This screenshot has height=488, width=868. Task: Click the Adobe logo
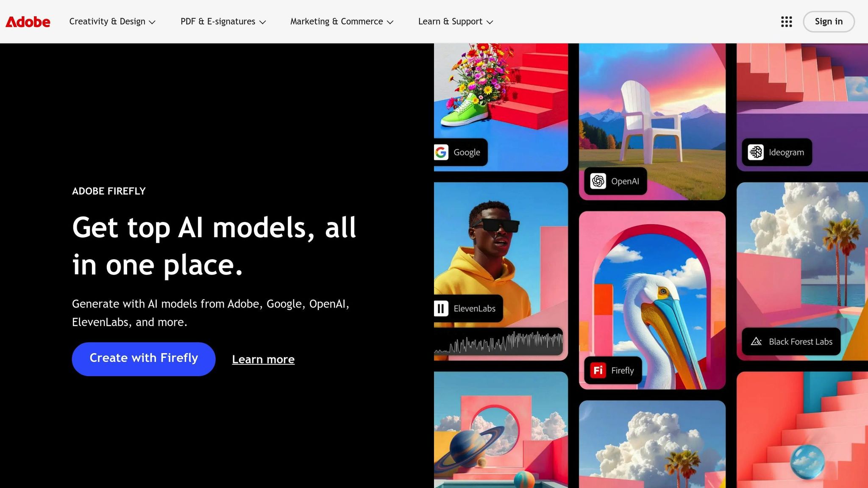(27, 22)
